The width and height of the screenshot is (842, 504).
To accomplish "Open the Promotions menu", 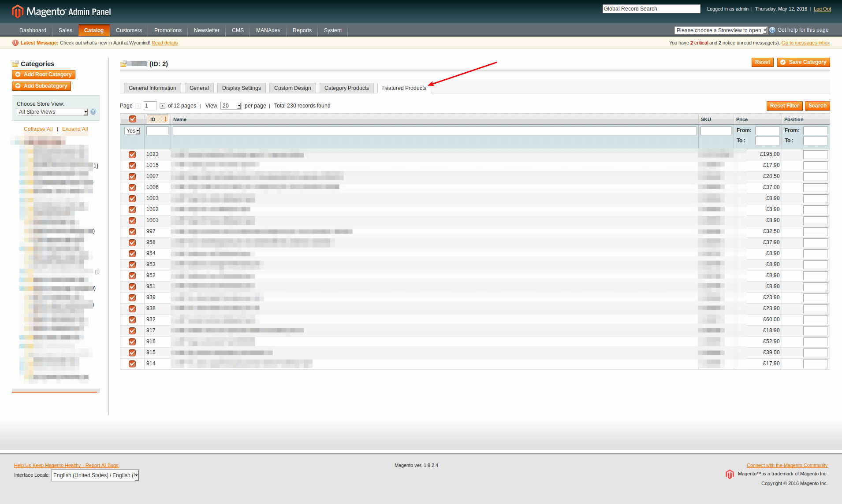I will pos(168,30).
